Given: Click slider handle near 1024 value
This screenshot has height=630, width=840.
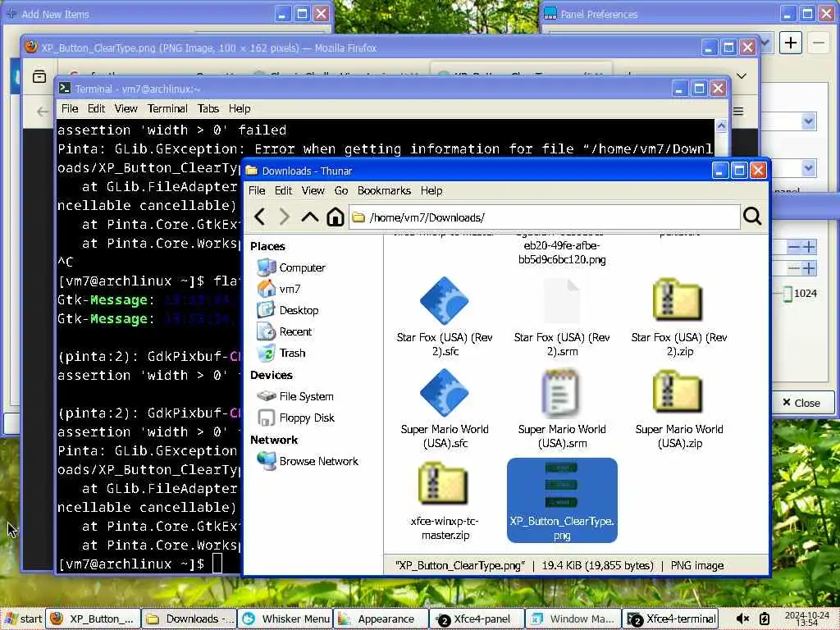Looking at the screenshot, I should (787, 294).
